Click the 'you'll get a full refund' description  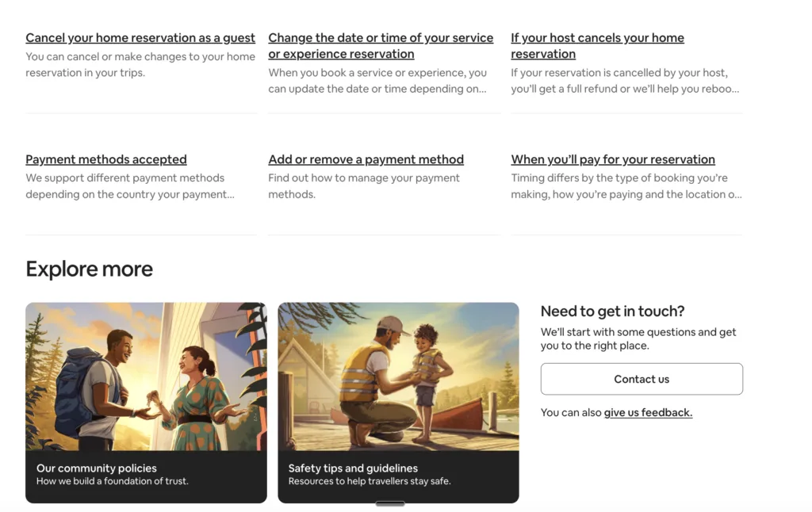625,81
